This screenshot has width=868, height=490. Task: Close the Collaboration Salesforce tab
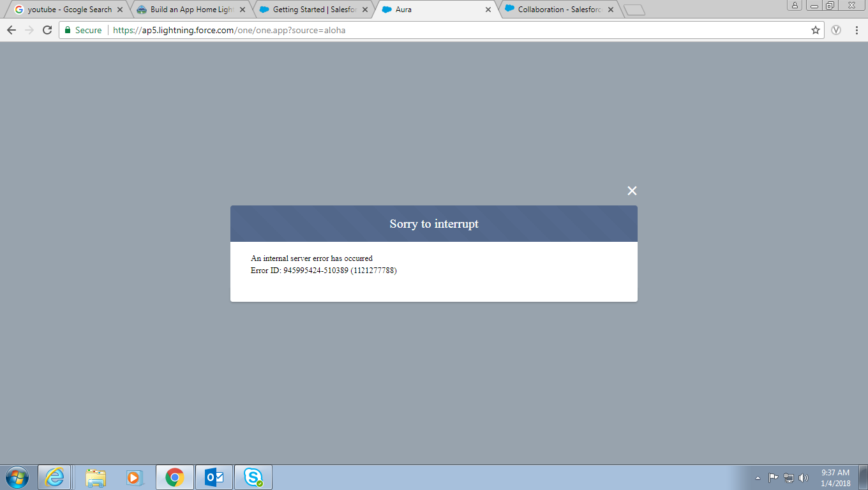point(611,10)
